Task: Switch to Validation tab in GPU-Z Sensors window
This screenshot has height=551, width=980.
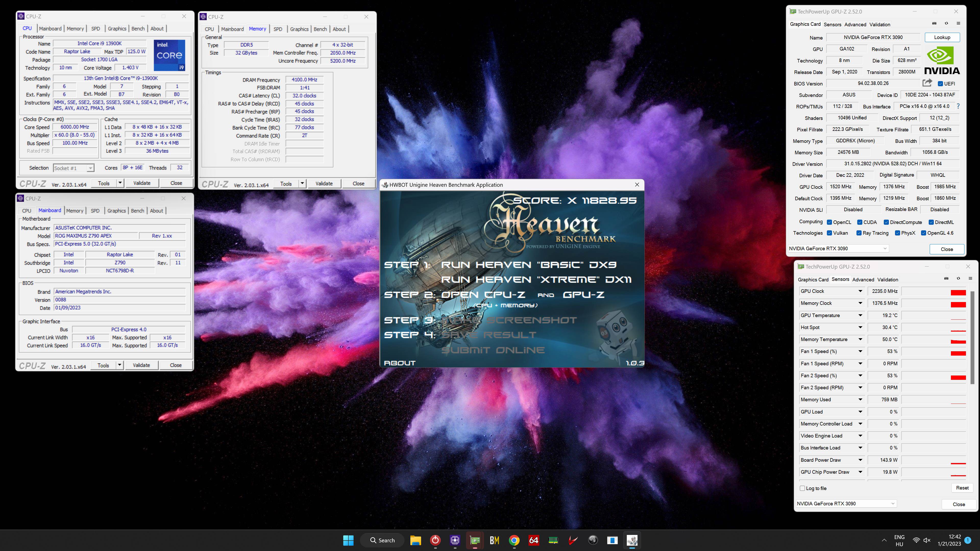Action: click(x=888, y=280)
